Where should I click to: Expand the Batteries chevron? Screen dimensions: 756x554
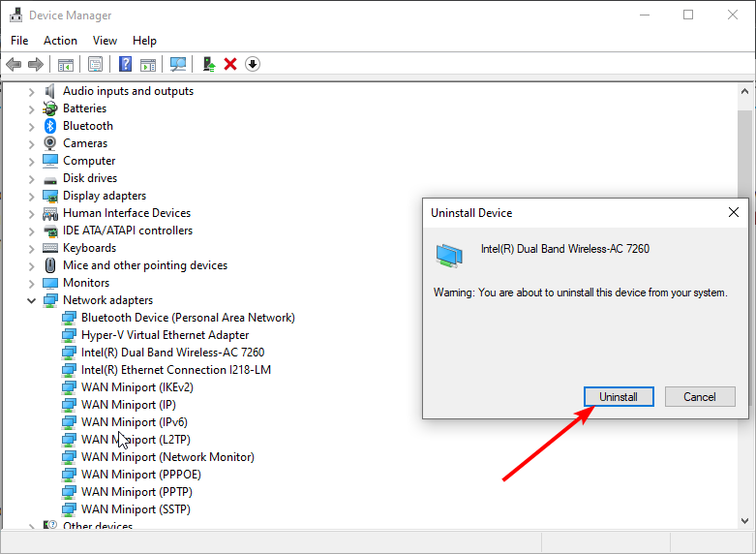tap(31, 109)
